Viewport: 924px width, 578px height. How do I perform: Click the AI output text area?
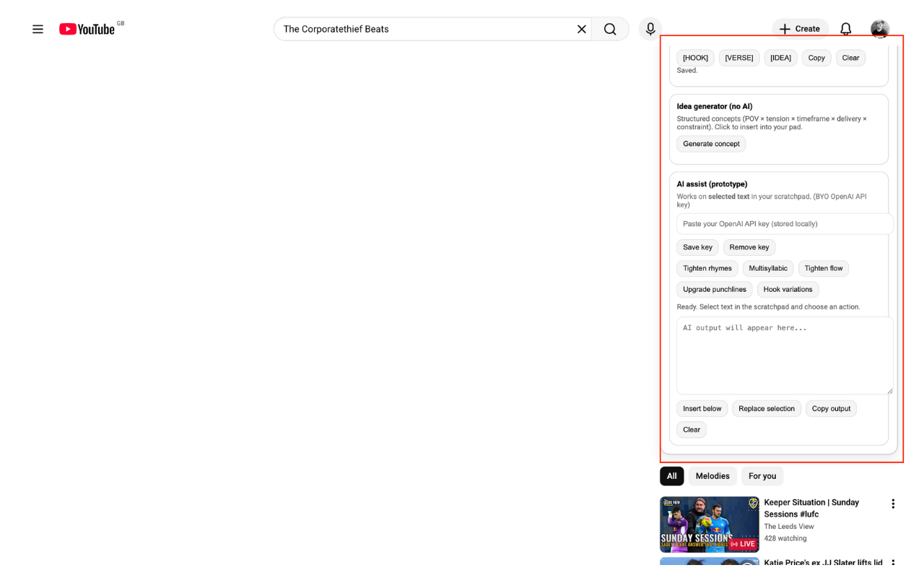click(x=785, y=355)
